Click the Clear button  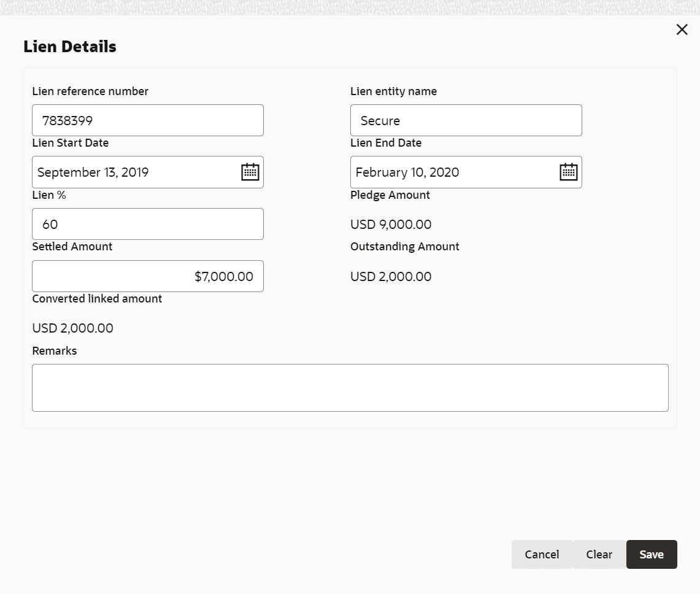pyautogui.click(x=599, y=554)
